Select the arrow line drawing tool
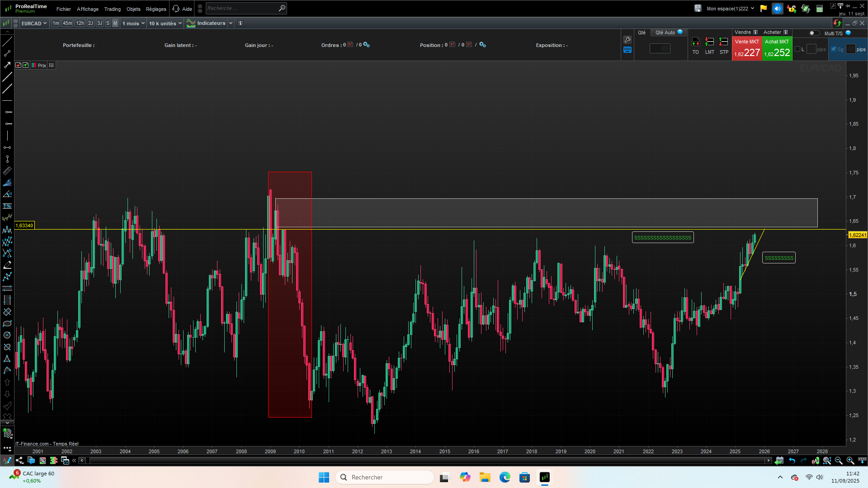Viewport: 868px width, 488px height. 7,65
